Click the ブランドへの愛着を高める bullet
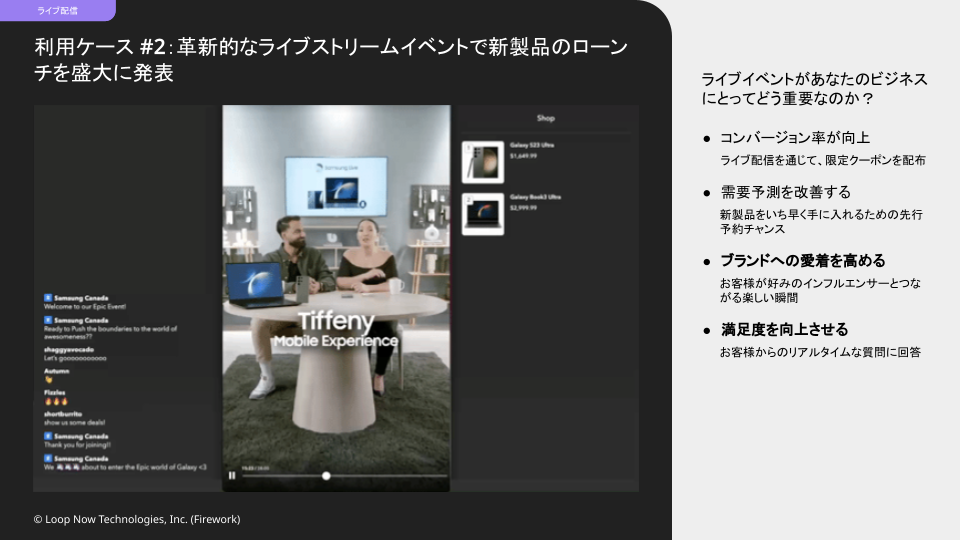Image resolution: width=960 pixels, height=540 pixels. click(x=803, y=261)
